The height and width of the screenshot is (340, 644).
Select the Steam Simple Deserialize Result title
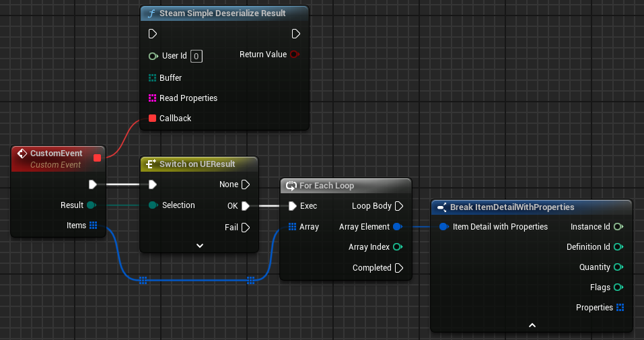tap(222, 13)
